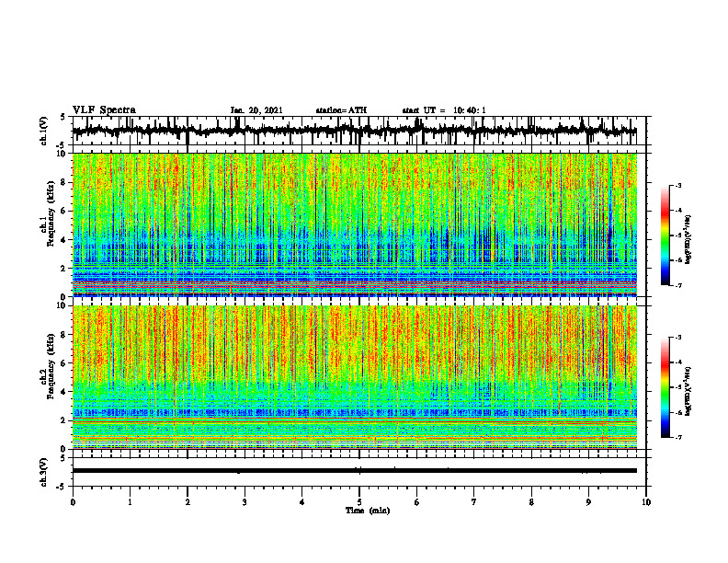728x563 pixels.
Task: Click the "ch.1(V)" axis label of top waveform
Action: point(44,131)
